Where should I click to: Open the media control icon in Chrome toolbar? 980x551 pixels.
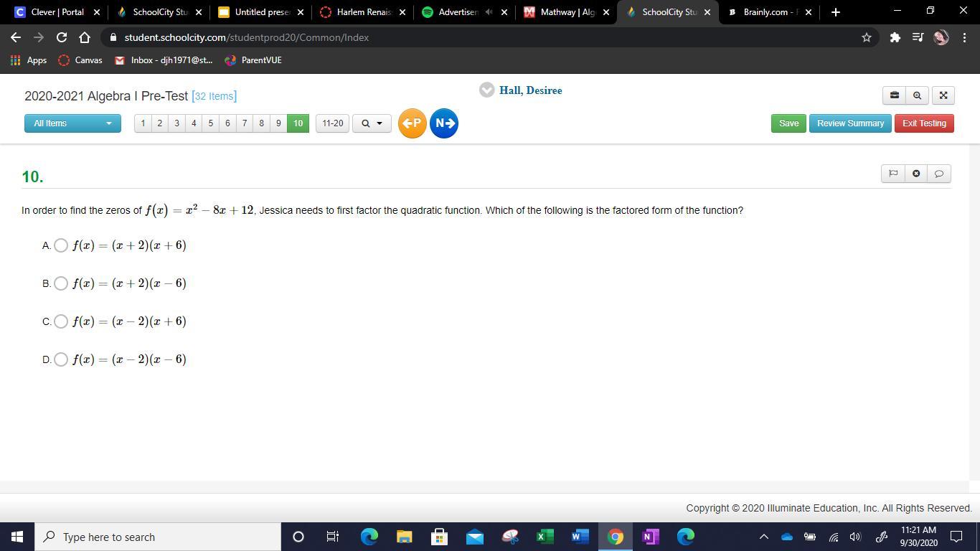[x=918, y=37]
